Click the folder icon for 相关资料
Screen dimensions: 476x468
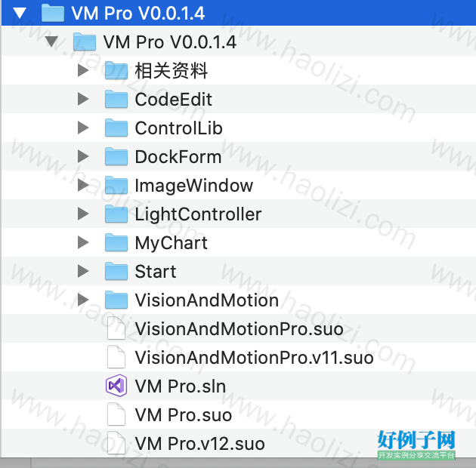pyautogui.click(x=116, y=70)
